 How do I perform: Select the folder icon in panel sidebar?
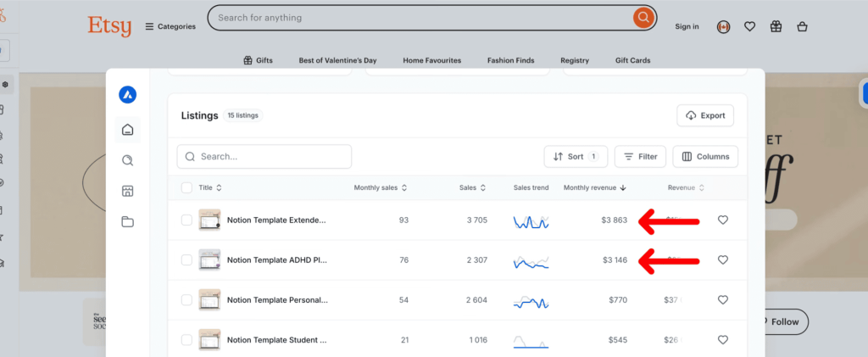pyautogui.click(x=128, y=222)
